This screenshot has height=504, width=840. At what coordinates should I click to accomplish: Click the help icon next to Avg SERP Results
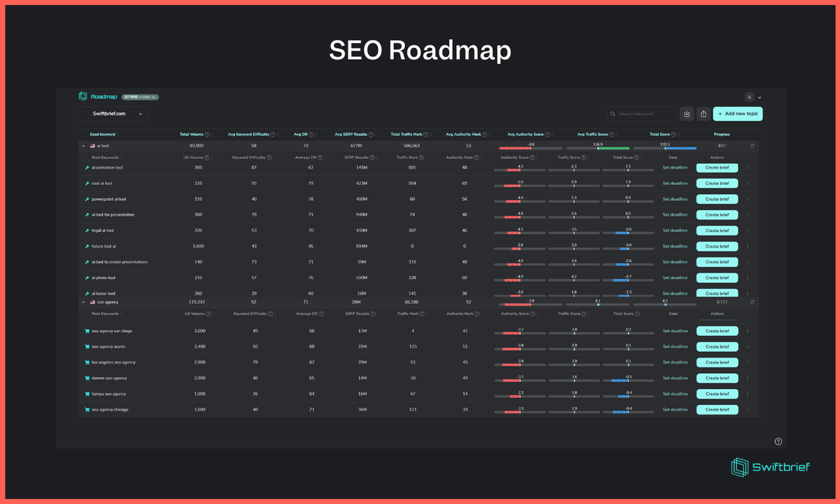click(x=371, y=134)
